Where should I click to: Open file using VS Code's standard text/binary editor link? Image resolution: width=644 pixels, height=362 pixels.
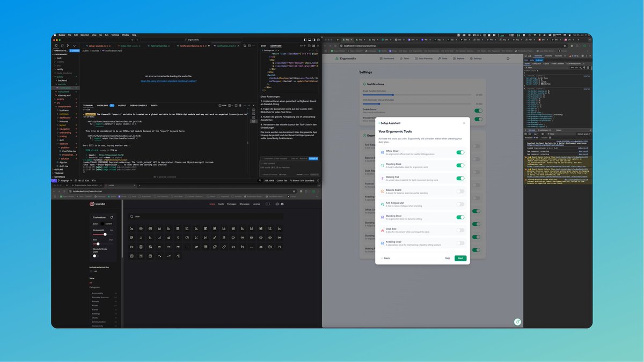tap(169, 81)
